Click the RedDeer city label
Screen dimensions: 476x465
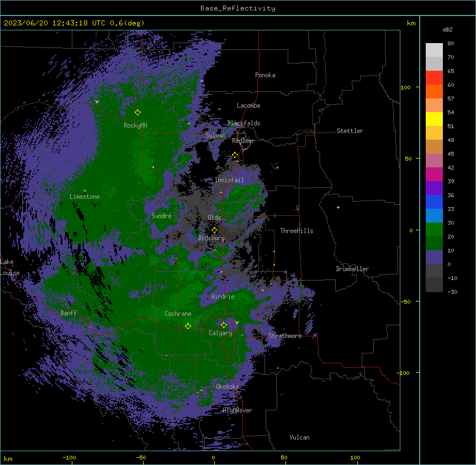click(x=243, y=141)
